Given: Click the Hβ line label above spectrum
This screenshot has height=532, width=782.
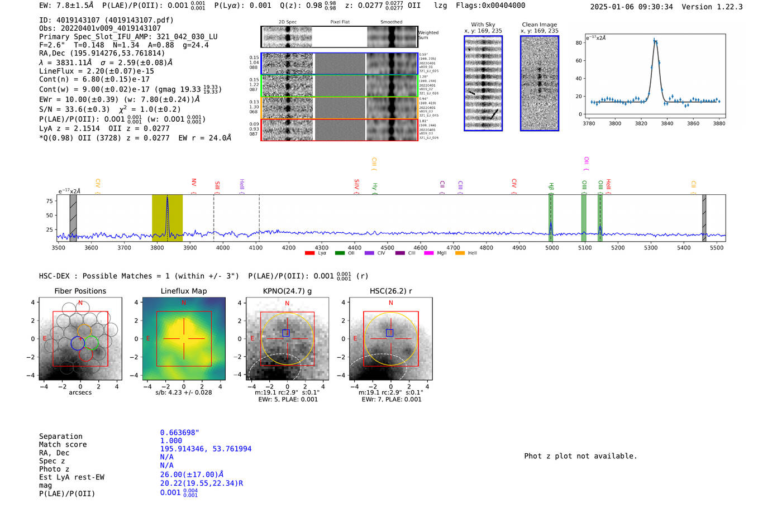Looking at the screenshot, I should tap(551, 187).
